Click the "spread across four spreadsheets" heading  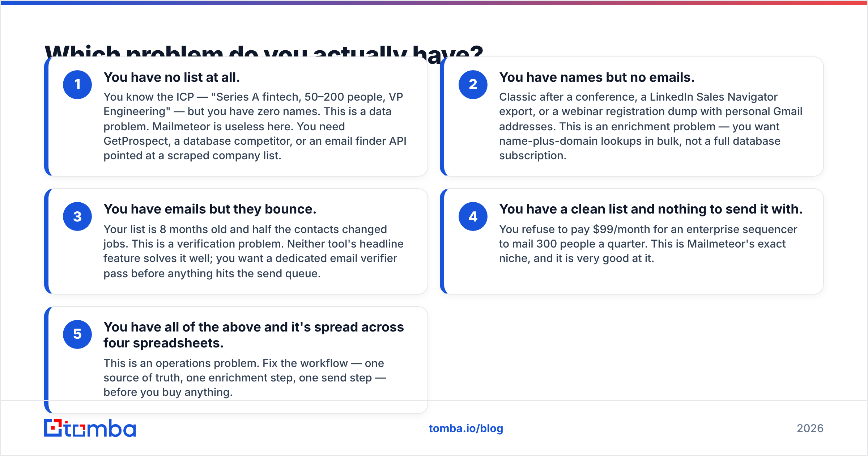(254, 335)
